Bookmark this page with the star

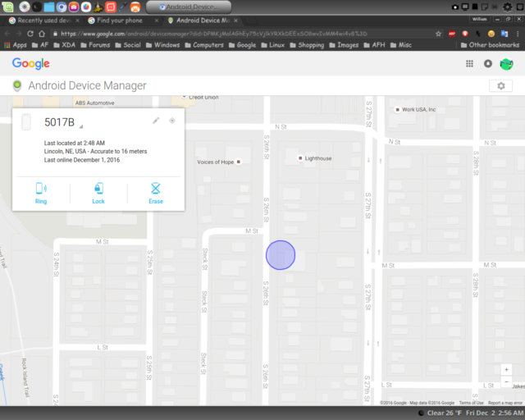point(438,34)
